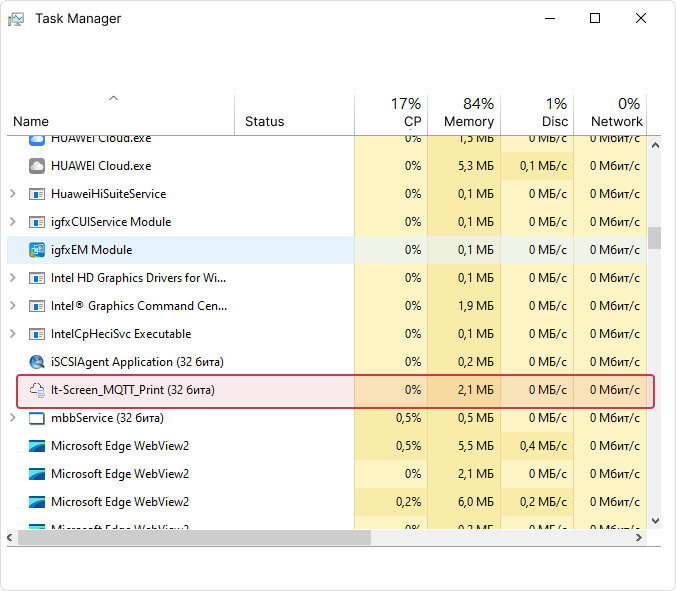
Task: Sort by the 1% Disc column header
Action: (537, 115)
